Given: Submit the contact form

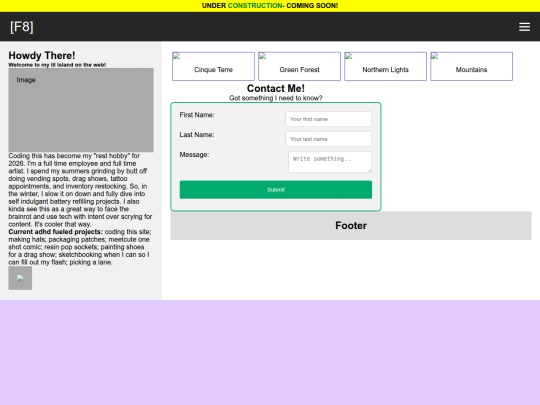Looking at the screenshot, I should tap(276, 189).
